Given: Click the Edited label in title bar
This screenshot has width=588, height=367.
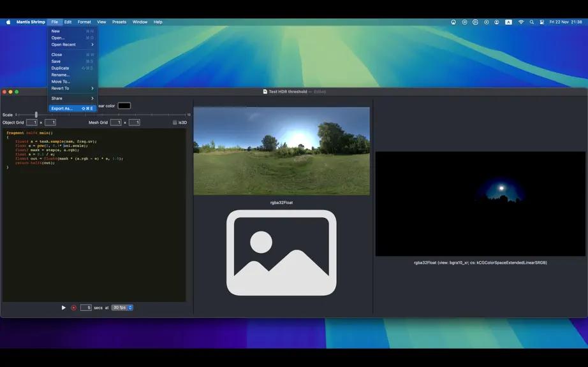Looking at the screenshot, I should click(320, 91).
